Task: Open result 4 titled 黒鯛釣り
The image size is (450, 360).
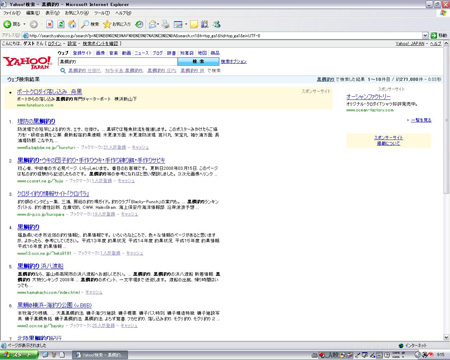Action: (x=28, y=227)
